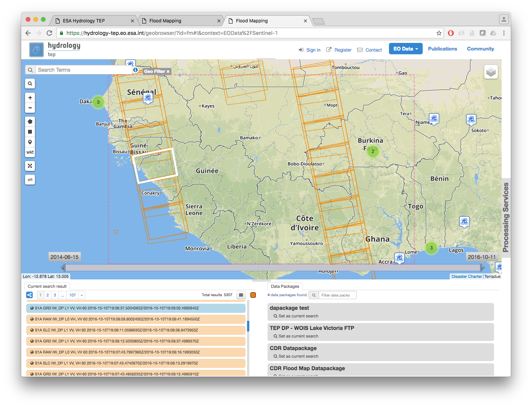Click the search info icon
This screenshot has height=407, width=532.
135,70
